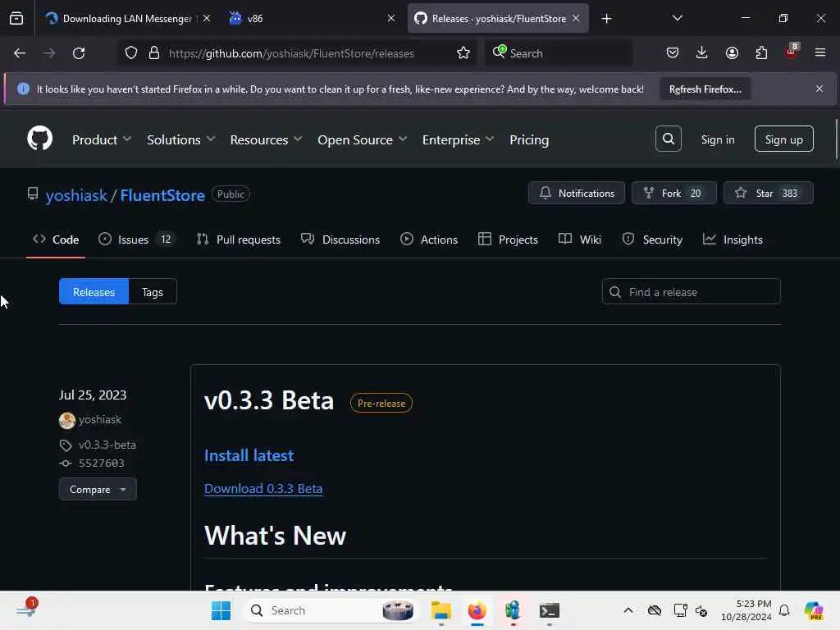Open the Actions tab
840x630 pixels.
[428, 240]
